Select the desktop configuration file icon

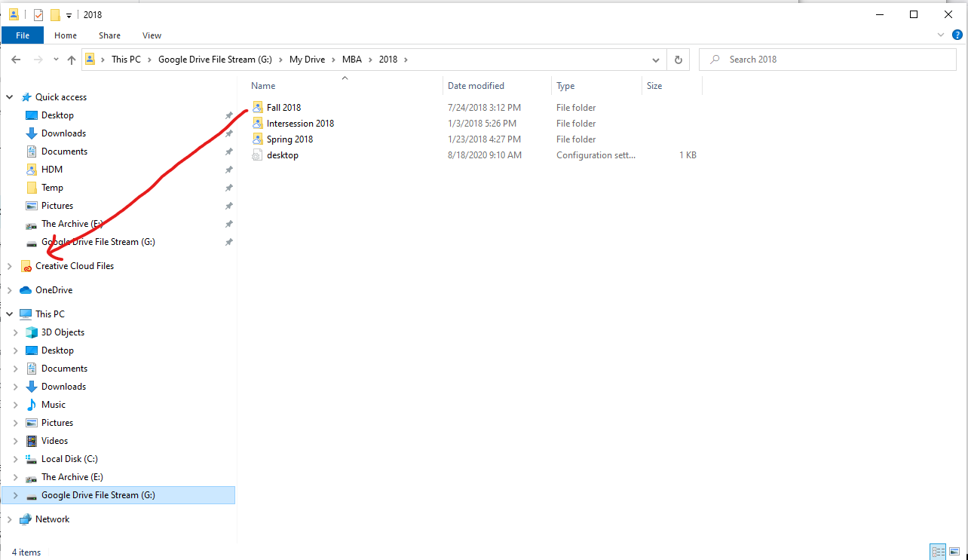click(257, 155)
